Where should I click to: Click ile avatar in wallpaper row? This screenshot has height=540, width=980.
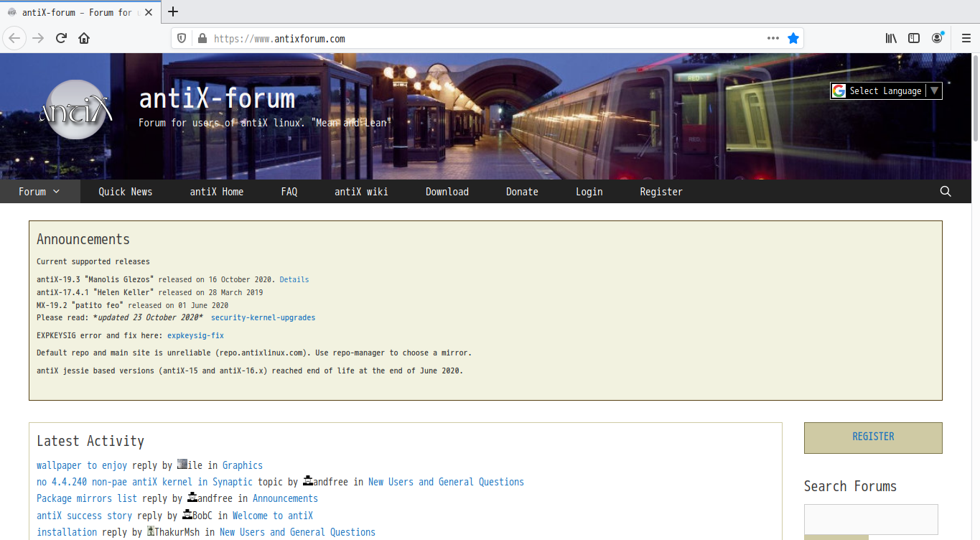click(x=182, y=465)
